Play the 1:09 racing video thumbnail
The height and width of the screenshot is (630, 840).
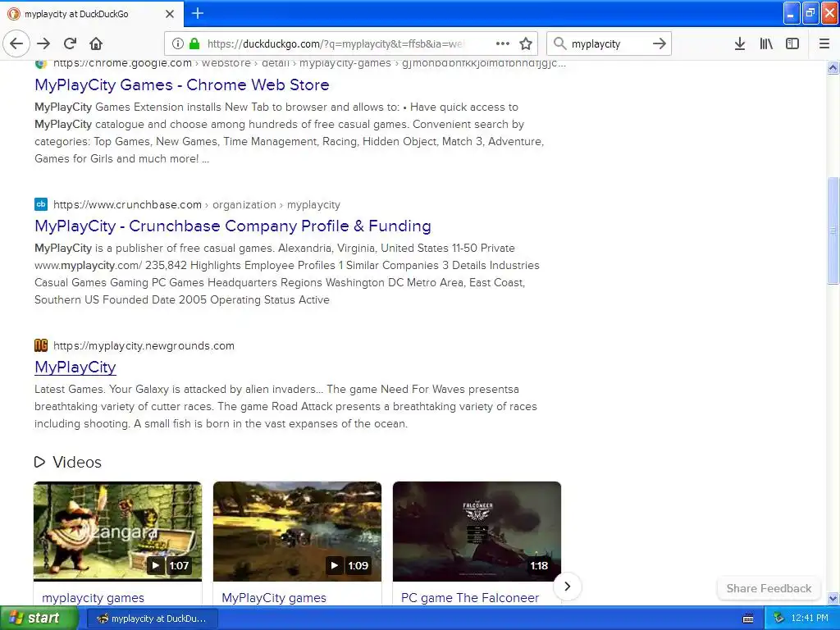point(297,531)
